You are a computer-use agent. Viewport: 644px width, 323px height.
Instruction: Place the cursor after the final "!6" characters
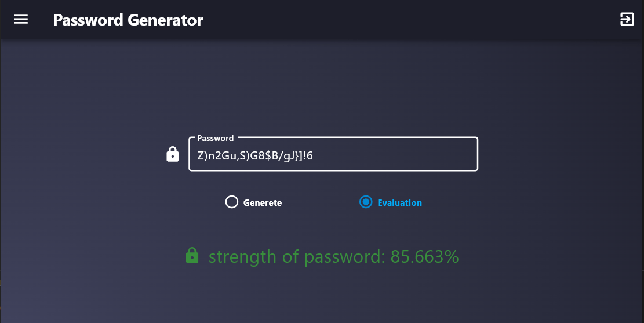[322, 155]
